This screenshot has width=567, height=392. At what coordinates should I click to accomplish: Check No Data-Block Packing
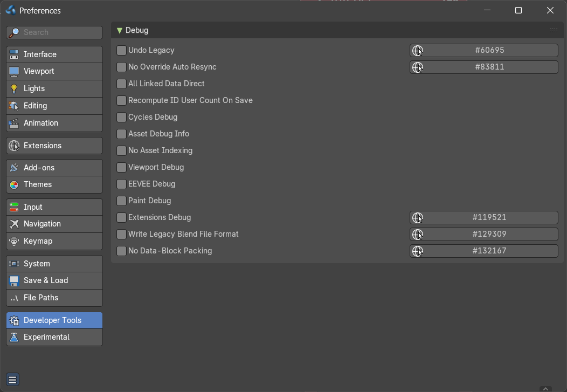(121, 251)
